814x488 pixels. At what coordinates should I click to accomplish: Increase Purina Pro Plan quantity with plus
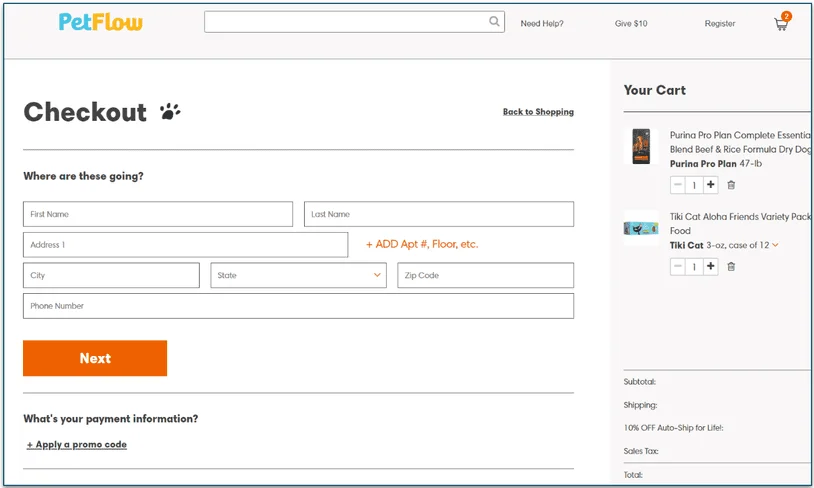(x=711, y=185)
